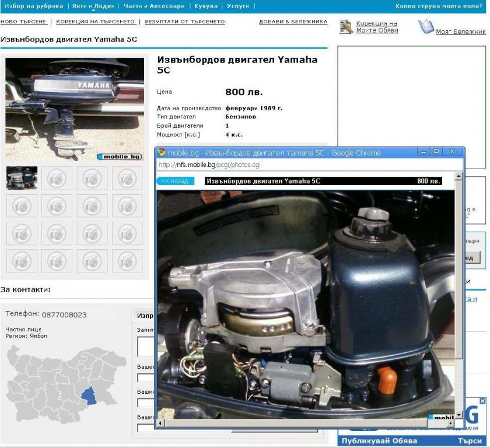
Task: Click 'Добави в бележника' link
Action: coord(293,22)
